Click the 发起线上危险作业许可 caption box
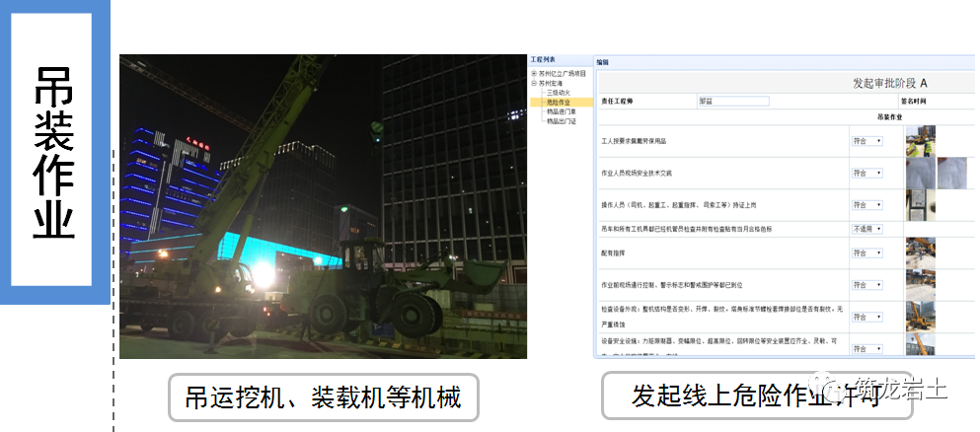The height and width of the screenshot is (432, 980). coord(756,396)
